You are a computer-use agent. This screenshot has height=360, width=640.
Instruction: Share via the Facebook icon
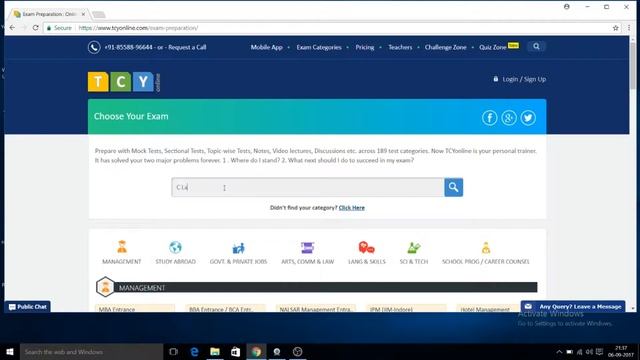(x=489, y=118)
